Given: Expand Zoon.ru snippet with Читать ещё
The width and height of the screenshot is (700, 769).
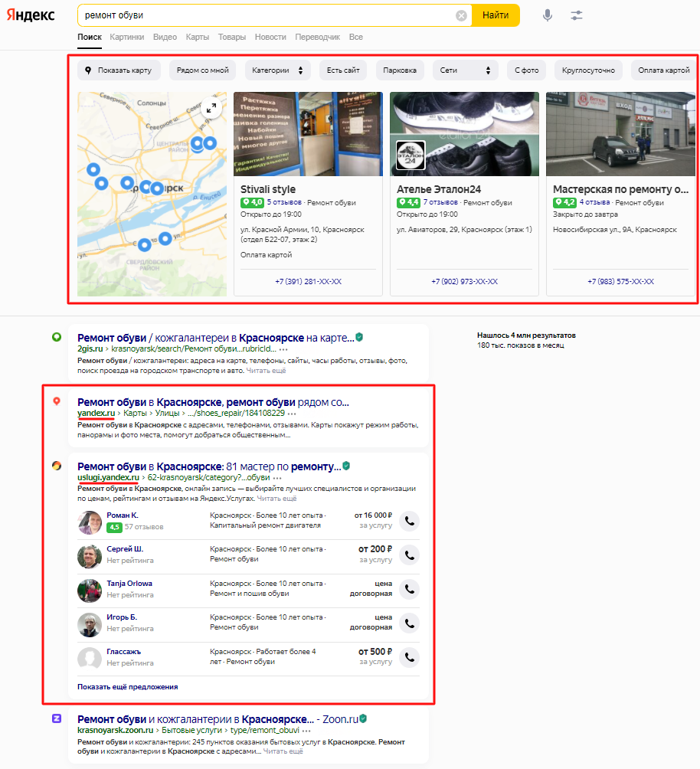Looking at the screenshot, I should coord(283,751).
